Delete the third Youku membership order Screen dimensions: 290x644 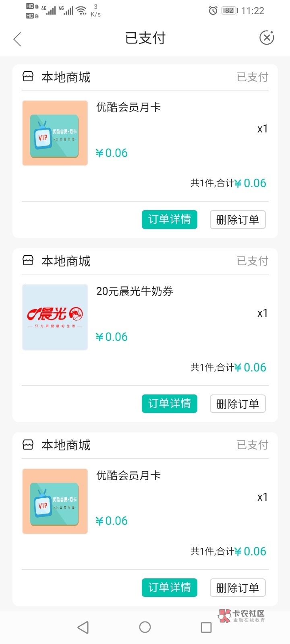[238, 588]
